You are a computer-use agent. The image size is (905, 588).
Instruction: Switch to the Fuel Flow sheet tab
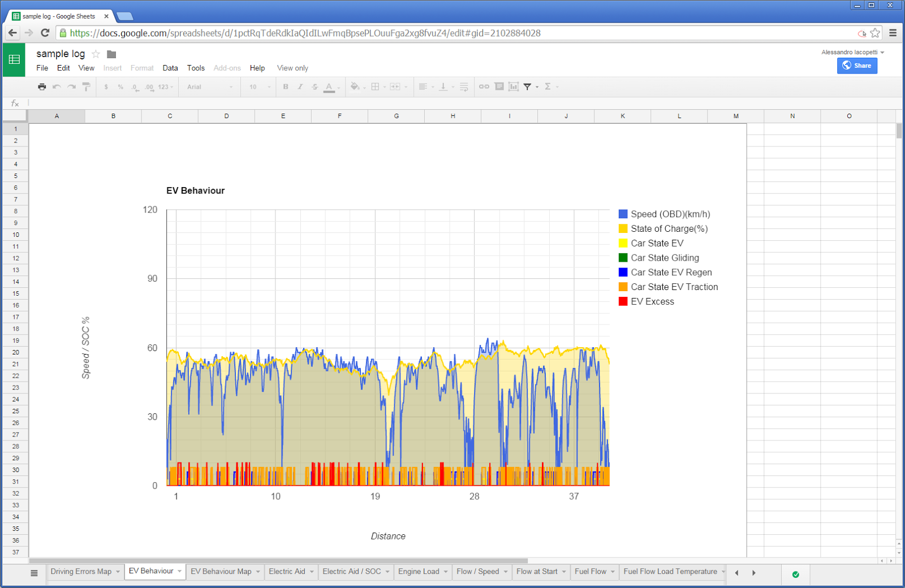pyautogui.click(x=591, y=572)
